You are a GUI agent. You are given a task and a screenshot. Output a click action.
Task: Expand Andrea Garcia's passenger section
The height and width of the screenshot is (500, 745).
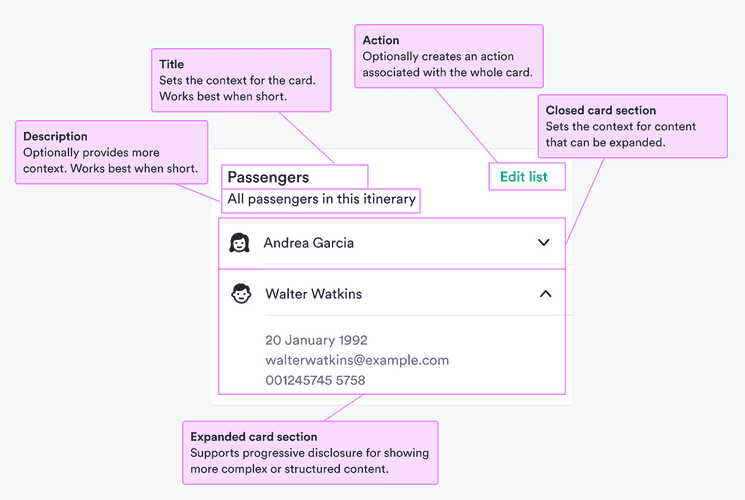(x=544, y=243)
